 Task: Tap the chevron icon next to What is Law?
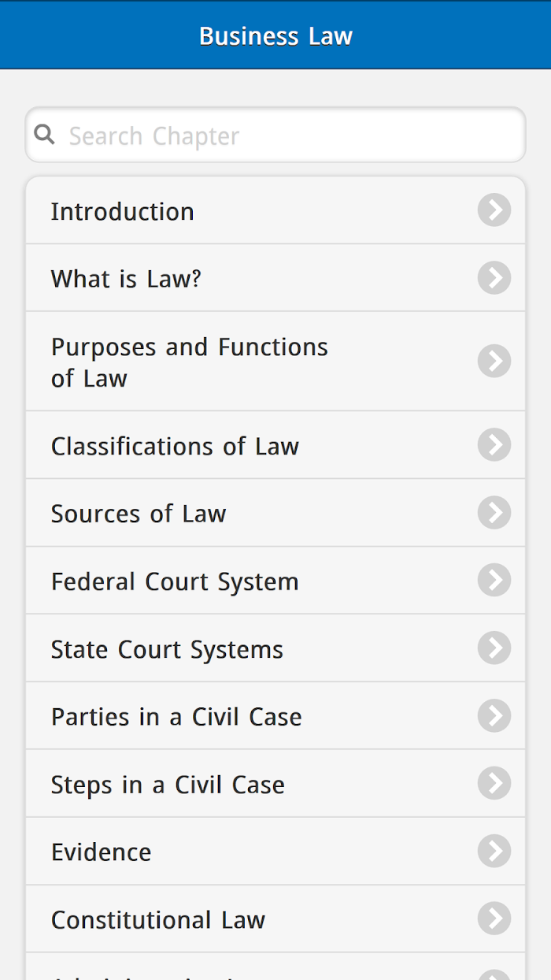[494, 278]
